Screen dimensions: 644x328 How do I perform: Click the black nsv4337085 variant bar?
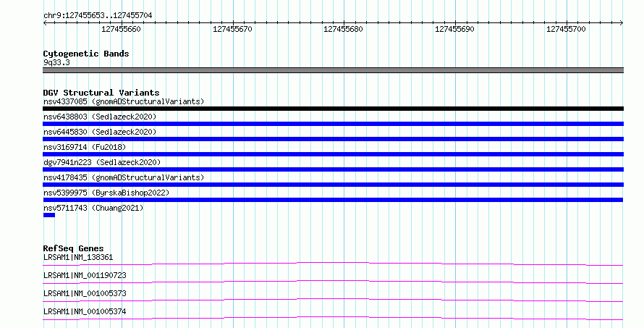click(333, 109)
